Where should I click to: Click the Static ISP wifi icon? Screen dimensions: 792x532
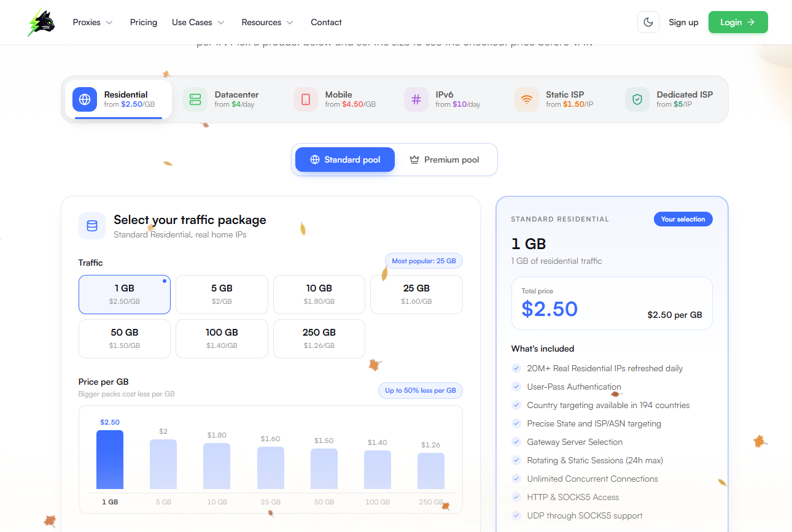527,99
